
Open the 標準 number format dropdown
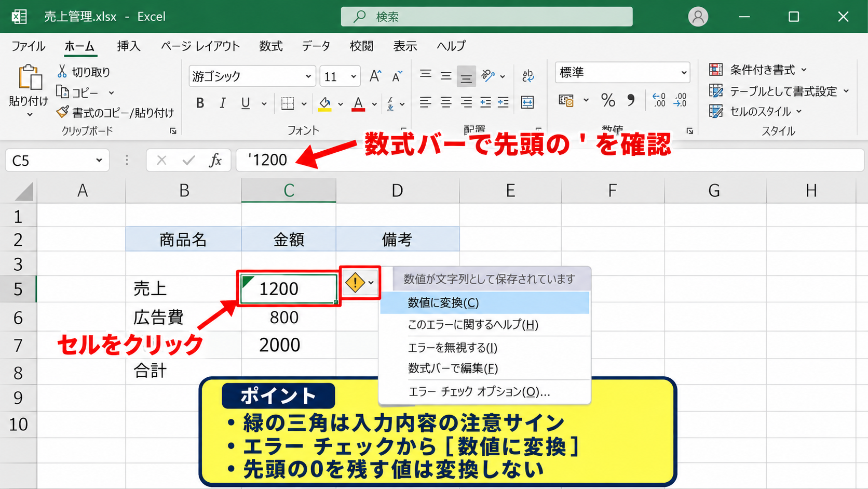pos(684,72)
